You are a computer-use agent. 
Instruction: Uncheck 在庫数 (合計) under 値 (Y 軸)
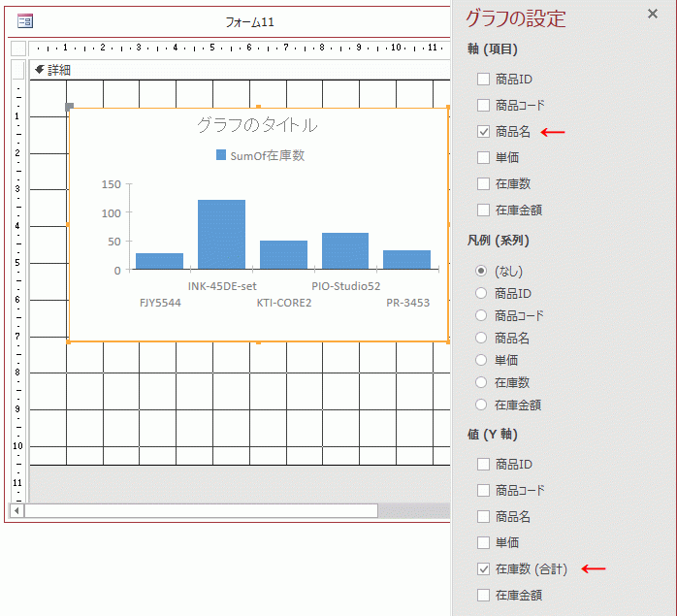coord(483,568)
